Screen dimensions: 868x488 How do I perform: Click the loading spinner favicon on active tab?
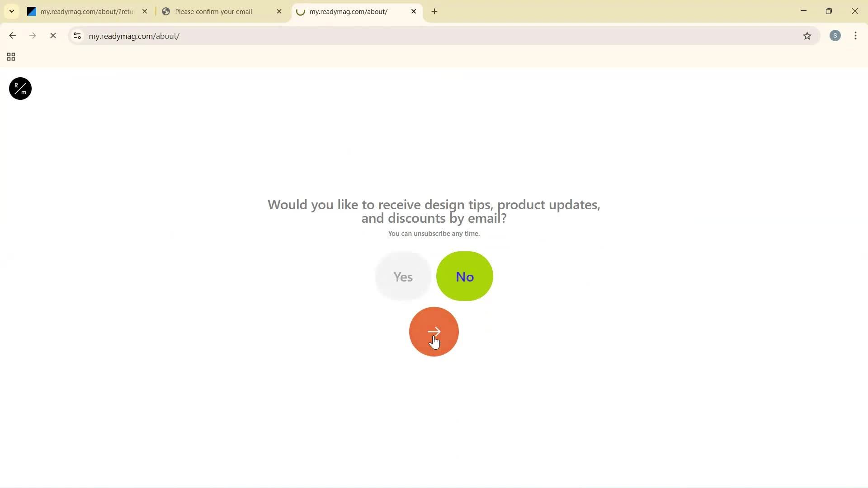coord(301,12)
